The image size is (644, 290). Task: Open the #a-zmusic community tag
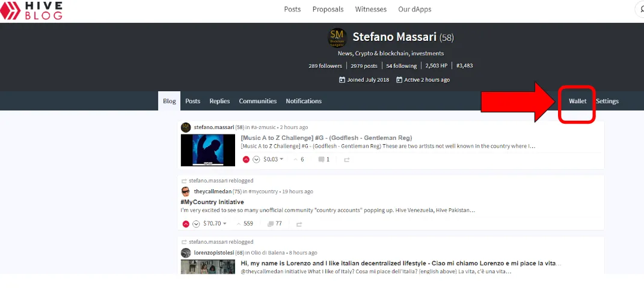(x=263, y=127)
